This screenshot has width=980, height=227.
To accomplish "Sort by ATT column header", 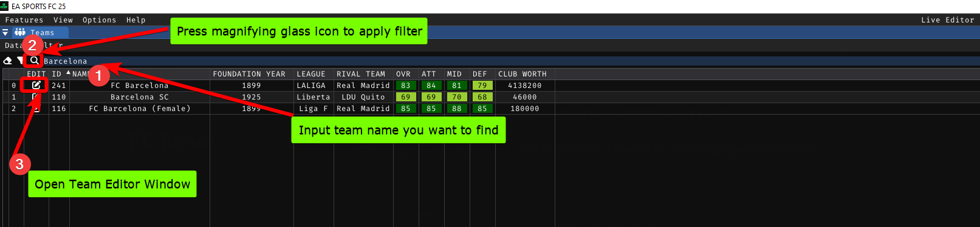I will [x=429, y=74].
